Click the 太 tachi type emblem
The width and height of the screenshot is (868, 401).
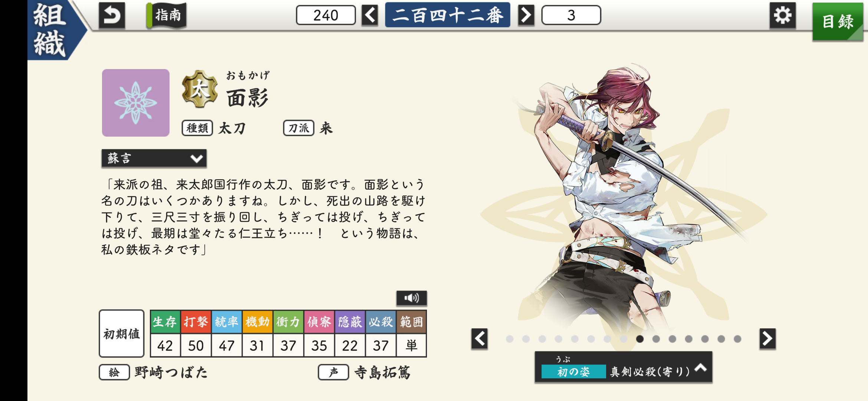200,89
